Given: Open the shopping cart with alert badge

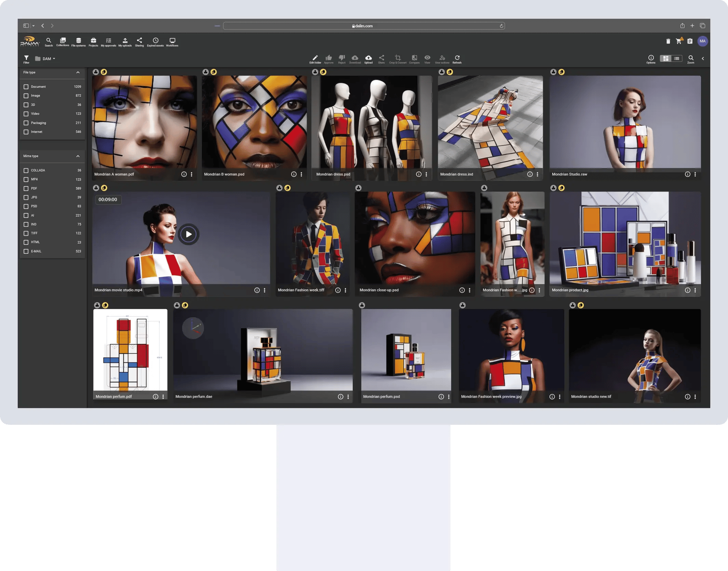Looking at the screenshot, I should [x=678, y=41].
